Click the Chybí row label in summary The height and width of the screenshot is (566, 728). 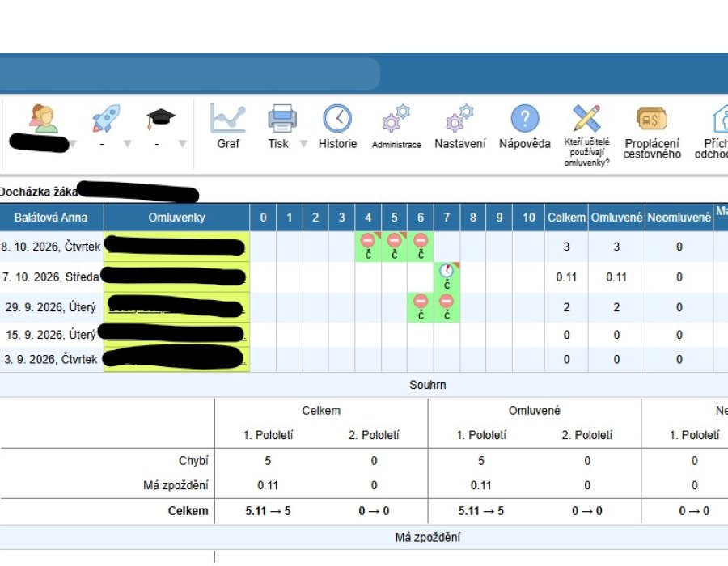(193, 461)
